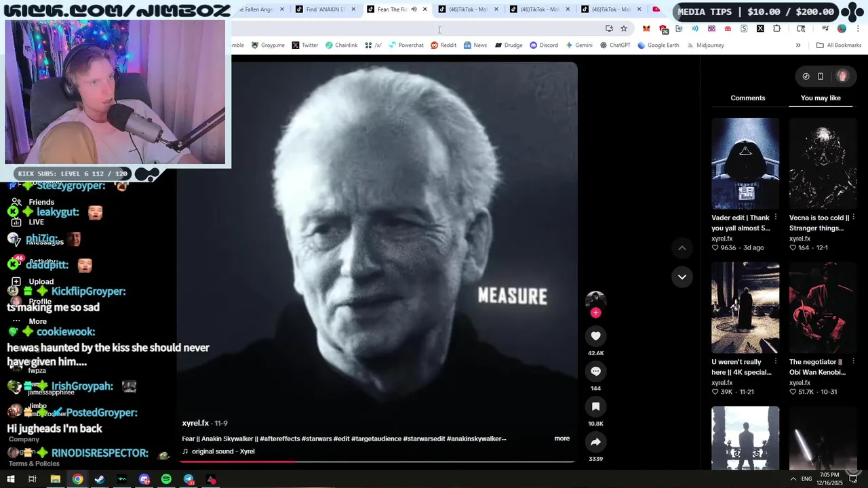Open Spotify from the taskbar
Image resolution: width=868 pixels, height=488 pixels.
coord(166,479)
